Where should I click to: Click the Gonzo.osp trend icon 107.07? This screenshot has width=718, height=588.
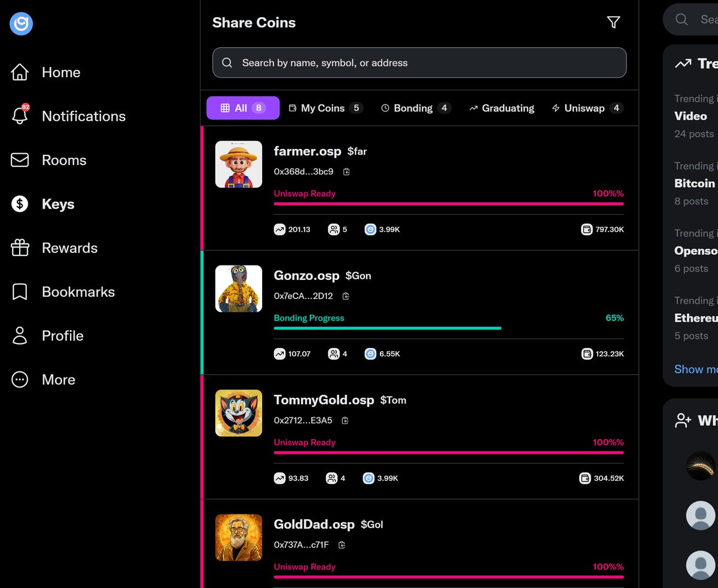(x=279, y=354)
